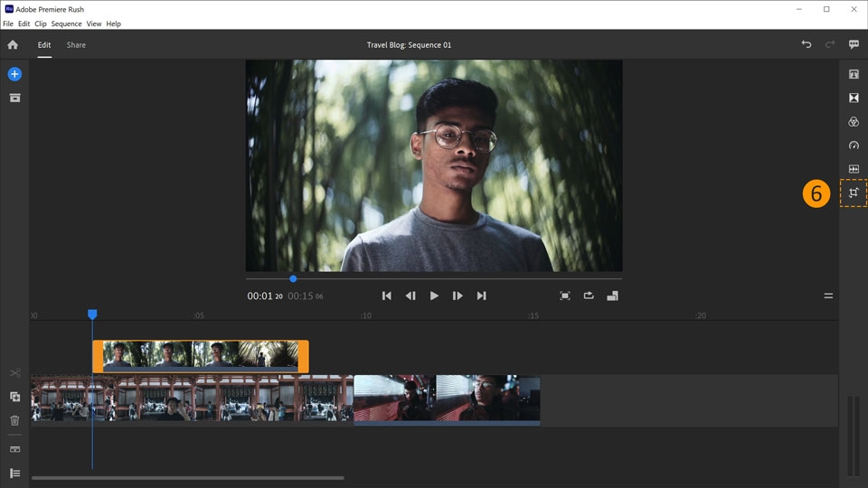Image resolution: width=868 pixels, height=488 pixels.
Task: Click the blue Add Media plus button
Action: (15, 74)
